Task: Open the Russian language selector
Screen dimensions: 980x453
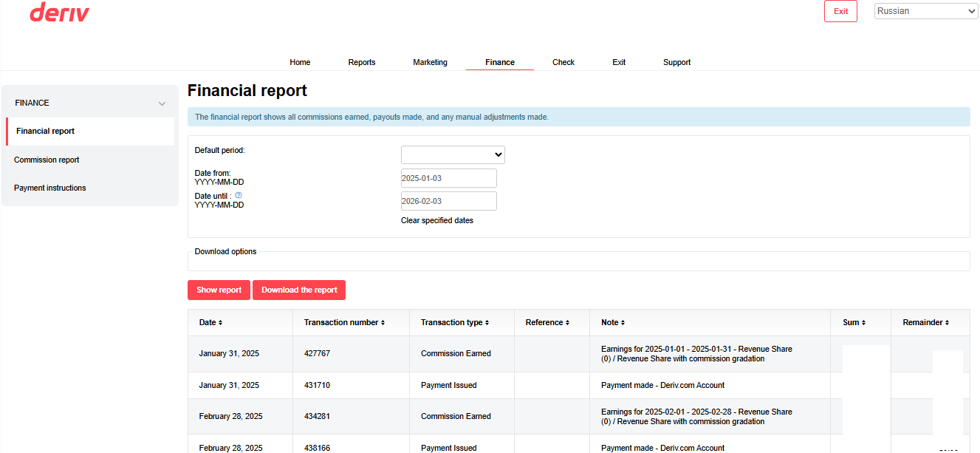Action: (925, 11)
